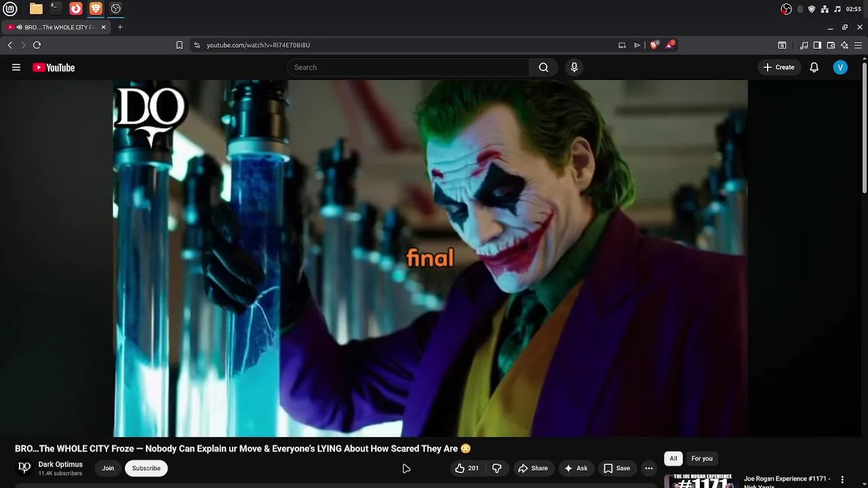This screenshot has height=488, width=868.
Task: Click the Join membership button
Action: click(x=108, y=468)
